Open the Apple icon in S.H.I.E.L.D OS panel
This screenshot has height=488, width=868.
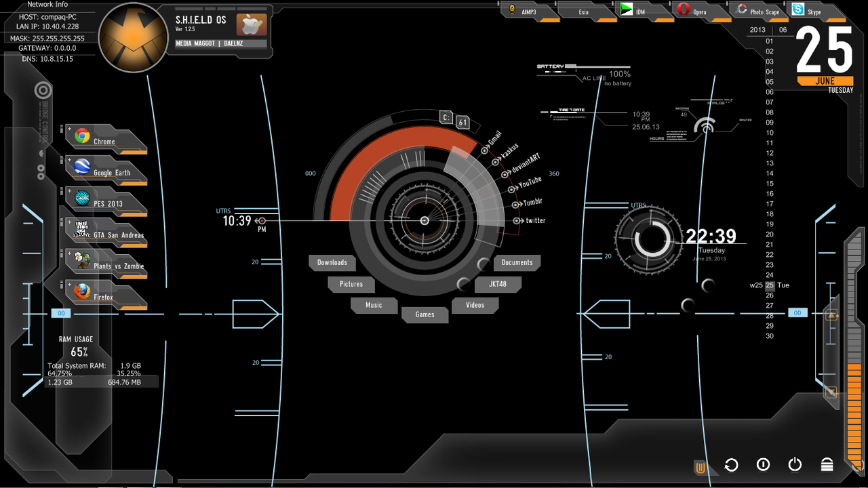click(251, 25)
